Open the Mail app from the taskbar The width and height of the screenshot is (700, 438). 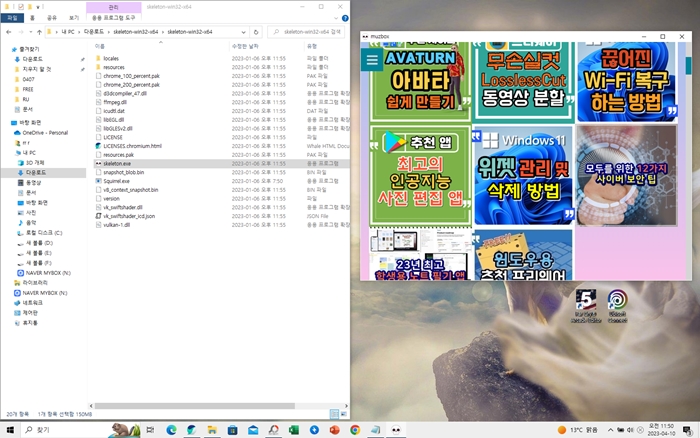[x=253, y=430]
